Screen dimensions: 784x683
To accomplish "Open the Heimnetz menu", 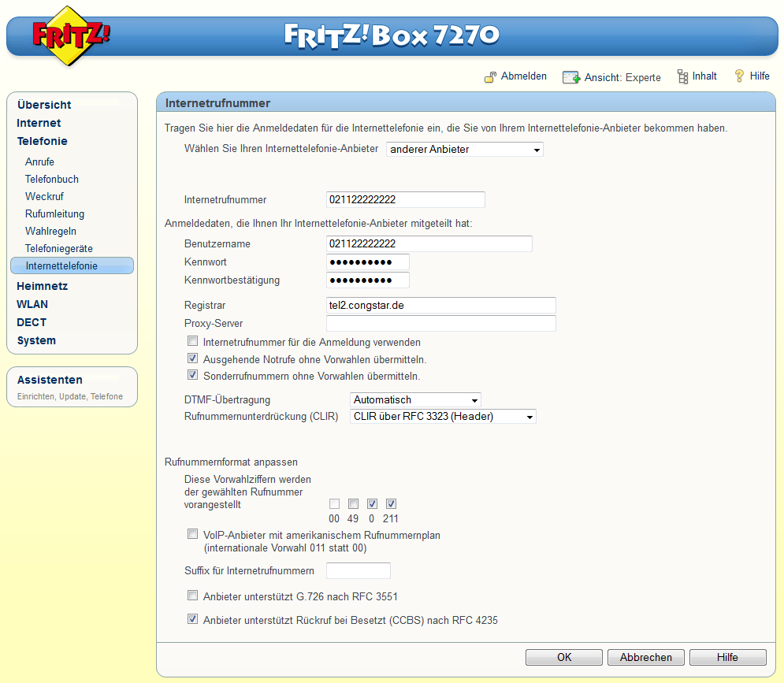I will point(42,286).
